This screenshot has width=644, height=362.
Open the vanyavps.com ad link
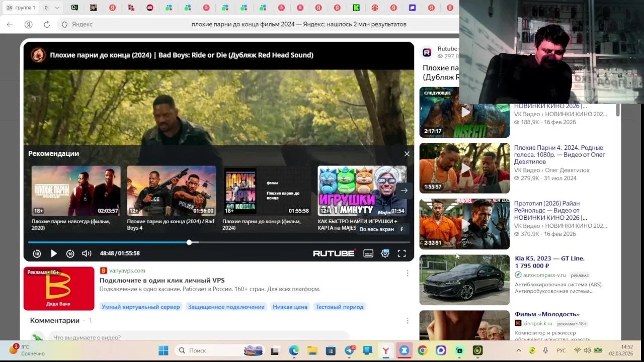click(127, 270)
